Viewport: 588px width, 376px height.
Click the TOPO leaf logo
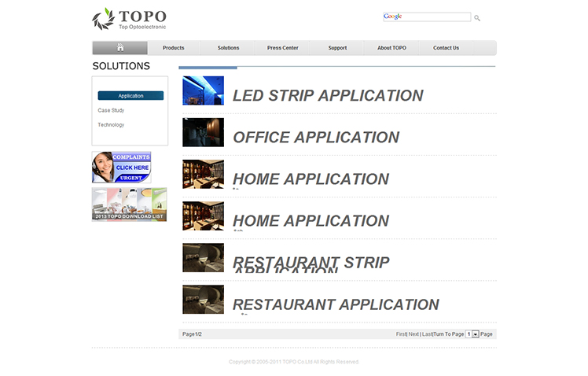(x=103, y=18)
